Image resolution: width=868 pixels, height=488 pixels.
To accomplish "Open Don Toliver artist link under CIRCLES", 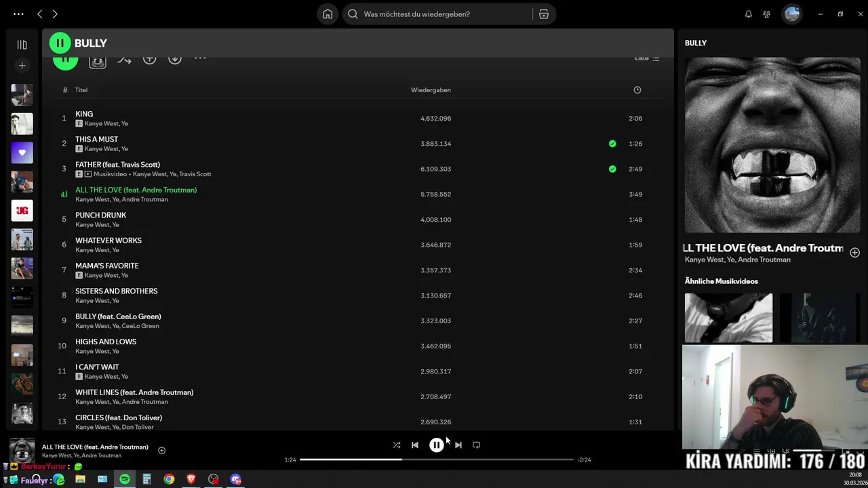I will [x=138, y=427].
